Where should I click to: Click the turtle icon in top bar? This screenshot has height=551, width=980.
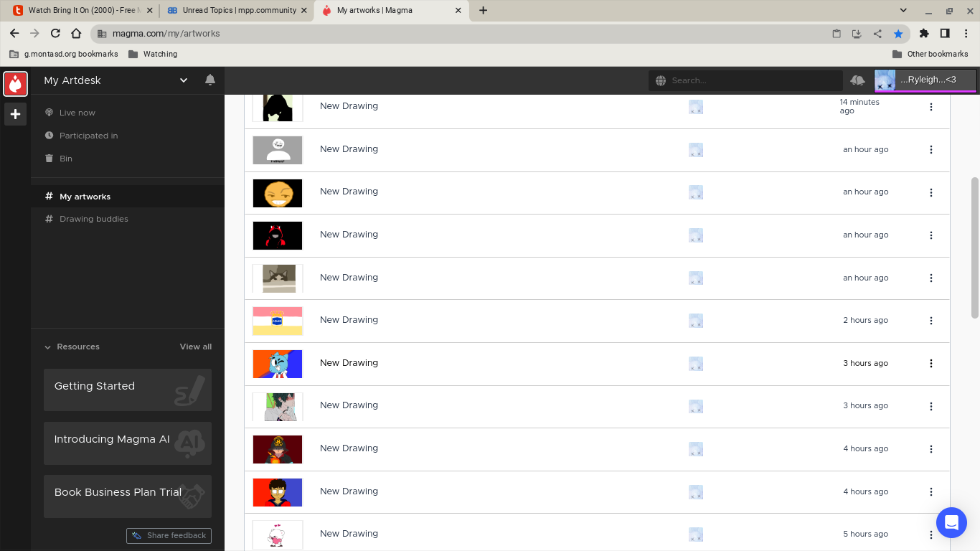coord(857,80)
